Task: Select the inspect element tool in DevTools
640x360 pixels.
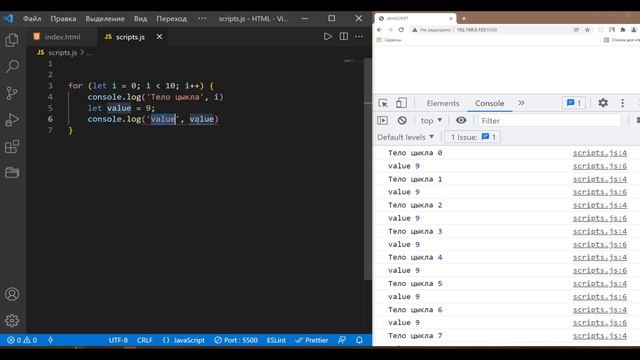Action: click(383, 103)
